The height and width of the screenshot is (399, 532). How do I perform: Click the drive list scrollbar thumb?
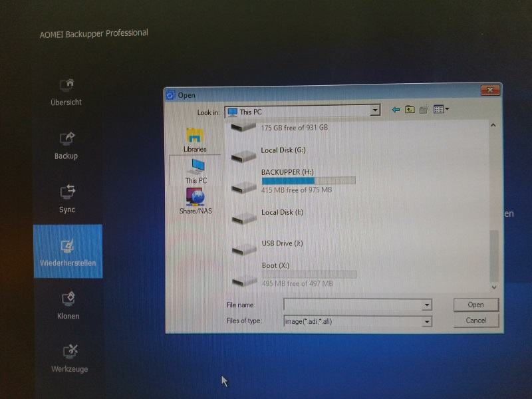[494, 255]
